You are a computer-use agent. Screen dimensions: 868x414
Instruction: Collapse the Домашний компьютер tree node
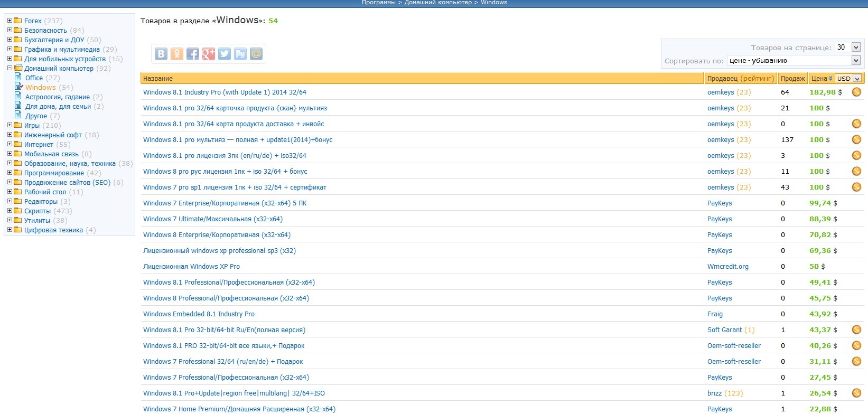[10, 68]
